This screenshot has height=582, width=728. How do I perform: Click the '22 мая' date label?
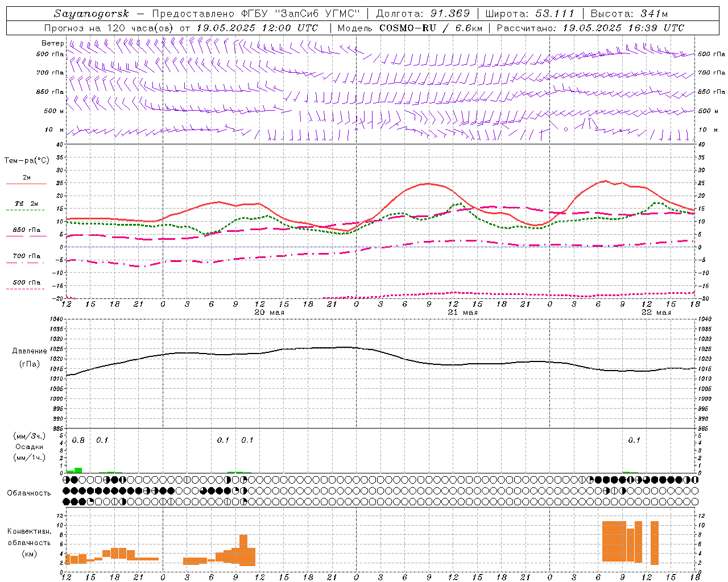click(656, 313)
